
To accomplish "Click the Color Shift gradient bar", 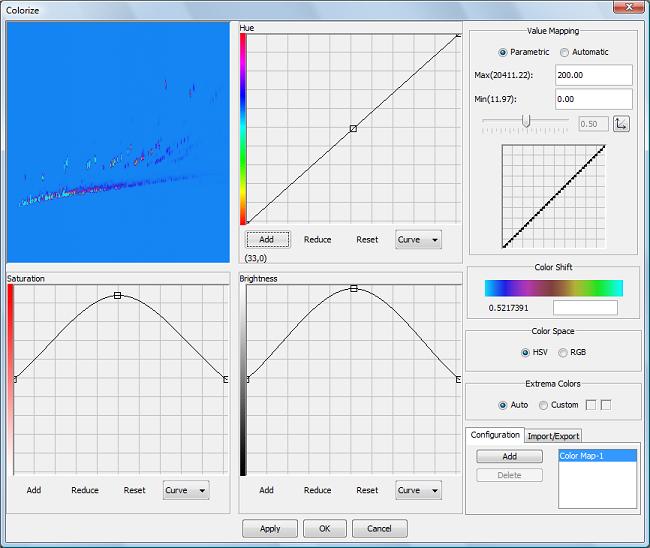I will [553, 288].
